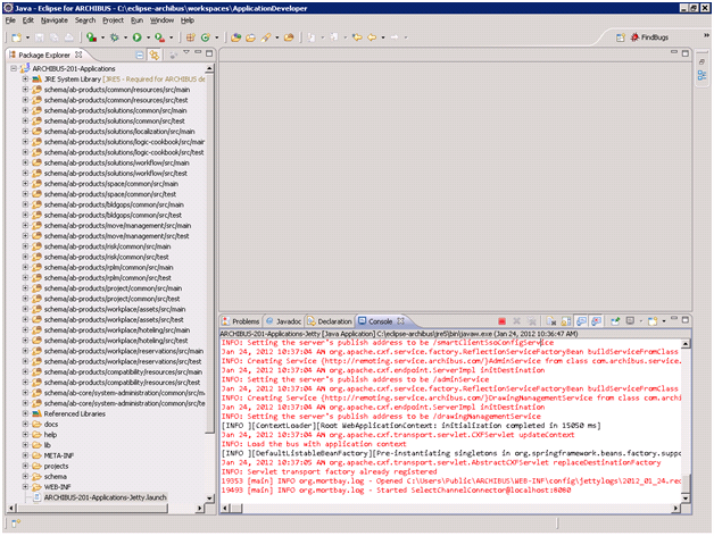Image resolution: width=714 pixels, height=536 pixels.
Task: Click the Search flashlight icon
Action: click(x=266, y=38)
